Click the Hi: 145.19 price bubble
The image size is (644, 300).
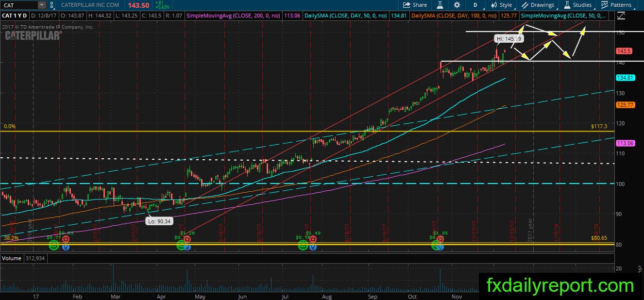click(x=508, y=38)
